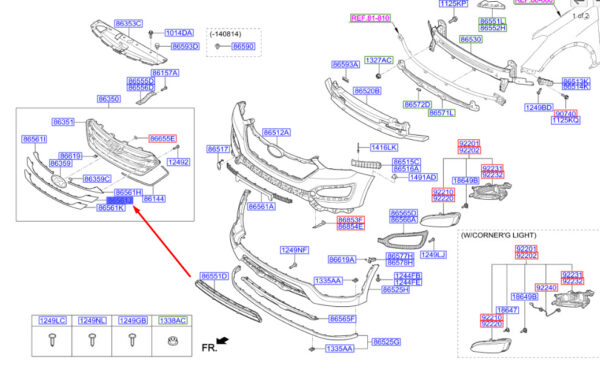Click part label 1249NF
600x388 pixels.
coord(294,250)
